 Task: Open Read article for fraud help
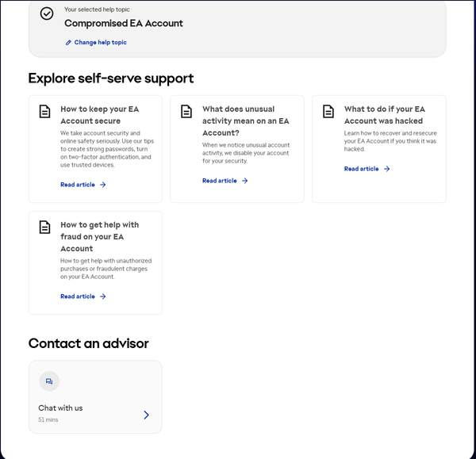[x=78, y=296]
